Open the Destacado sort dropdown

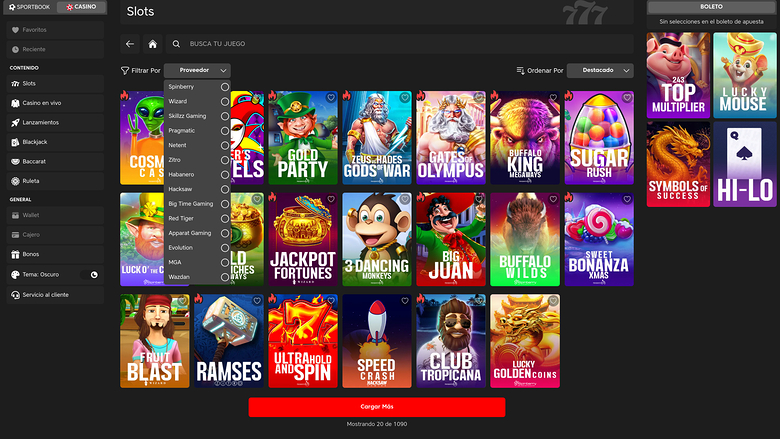[x=599, y=71]
